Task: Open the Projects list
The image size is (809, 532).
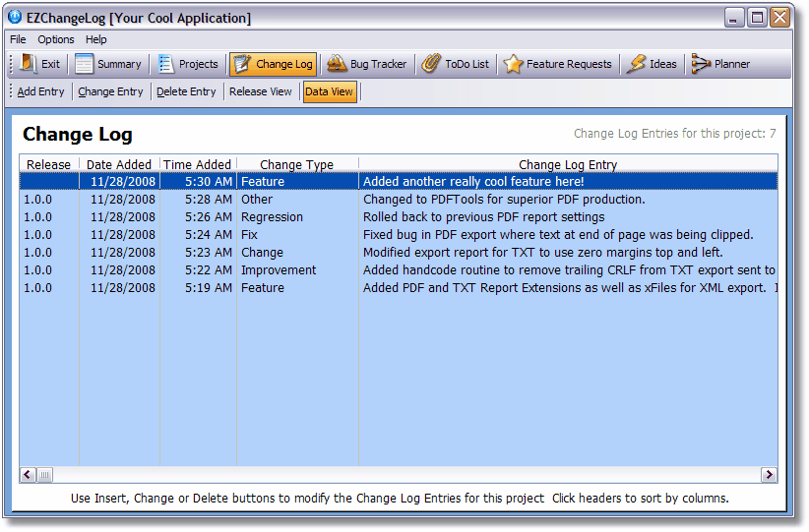Action: click(x=188, y=65)
